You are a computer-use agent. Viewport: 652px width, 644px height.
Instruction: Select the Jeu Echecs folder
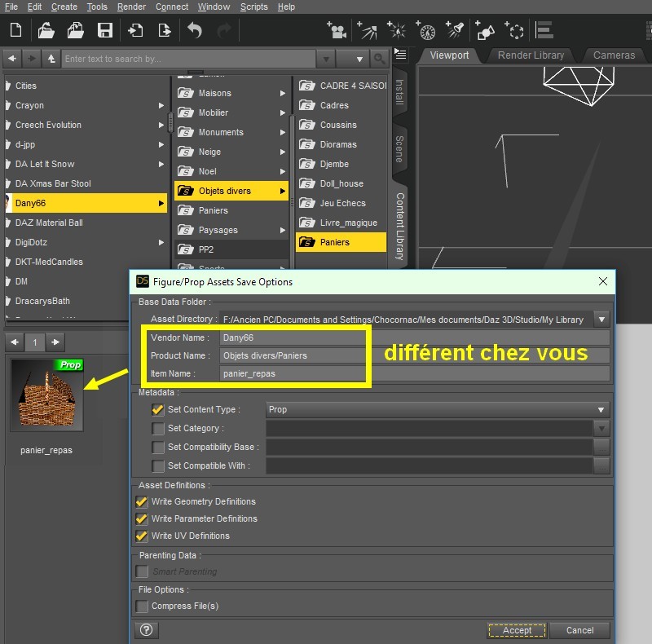339,204
